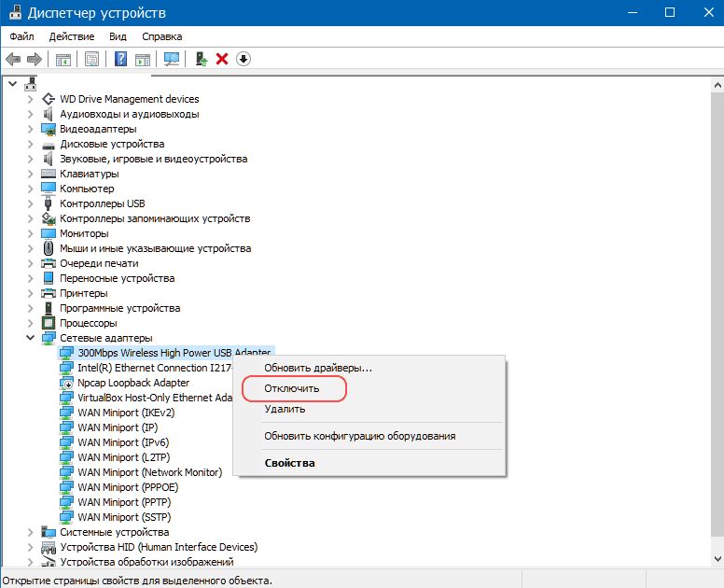Expand the Системные устройства category

[x=31, y=532]
